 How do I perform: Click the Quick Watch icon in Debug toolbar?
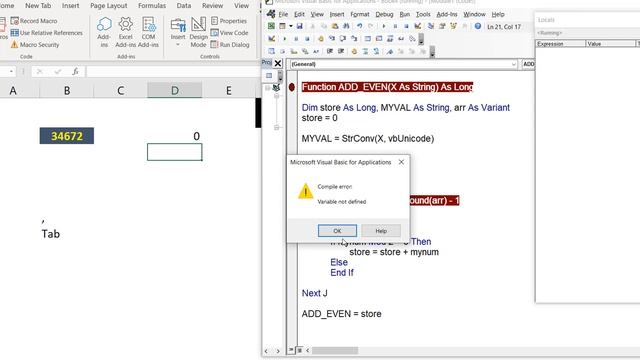click(x=401, y=39)
